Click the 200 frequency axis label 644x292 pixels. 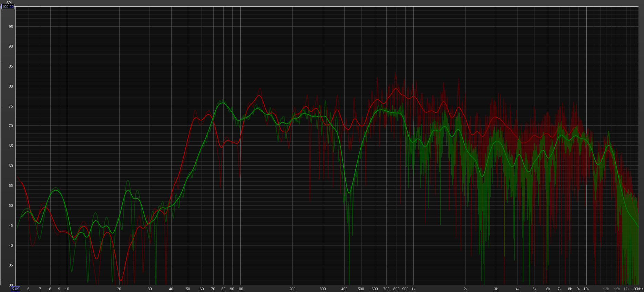pos(292,289)
